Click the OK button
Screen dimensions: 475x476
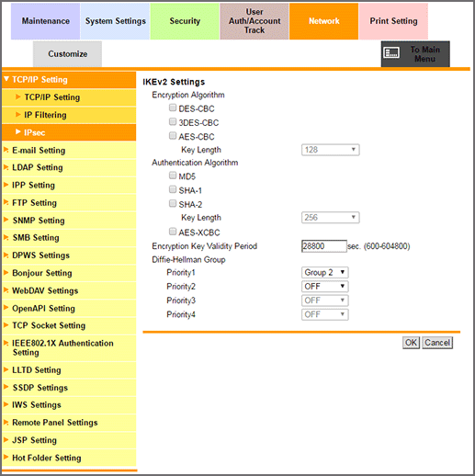click(x=411, y=343)
